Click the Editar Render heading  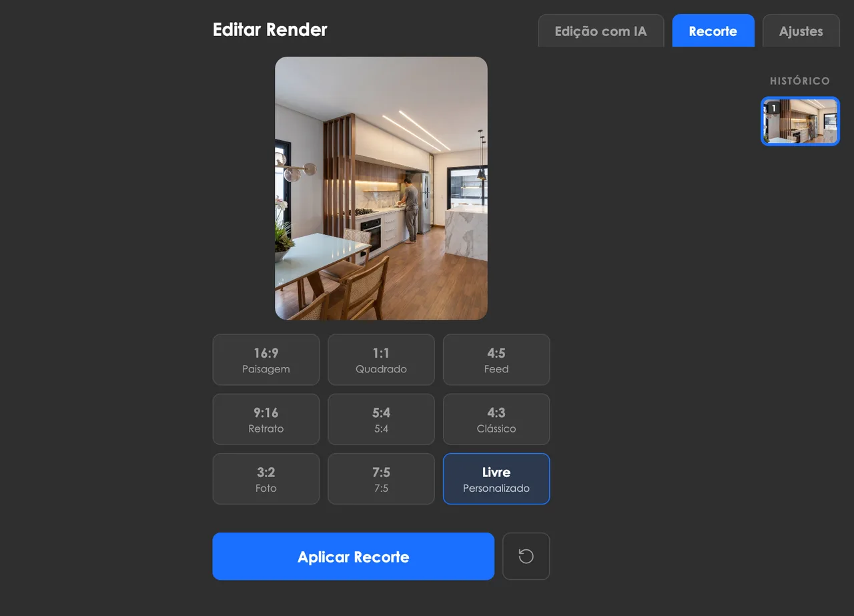(x=270, y=29)
